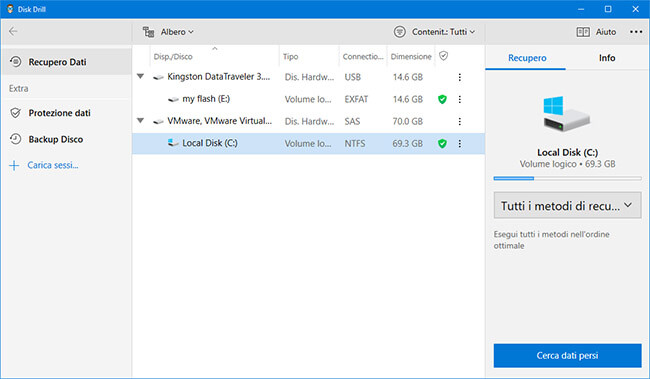Open options menu for Local Disk (C:)

click(460, 143)
